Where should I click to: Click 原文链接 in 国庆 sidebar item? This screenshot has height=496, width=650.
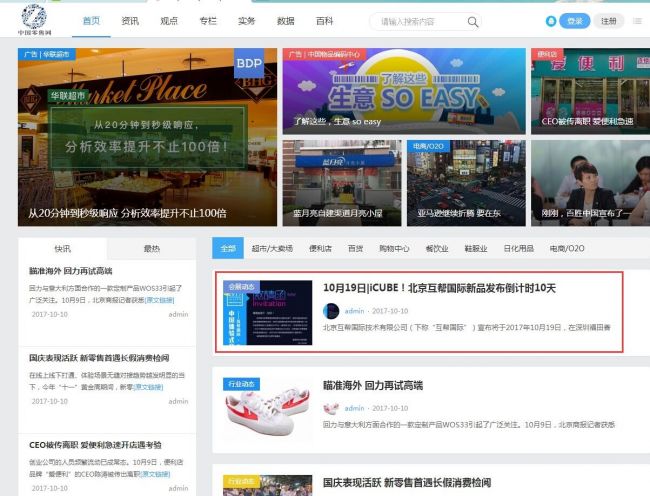(148, 387)
